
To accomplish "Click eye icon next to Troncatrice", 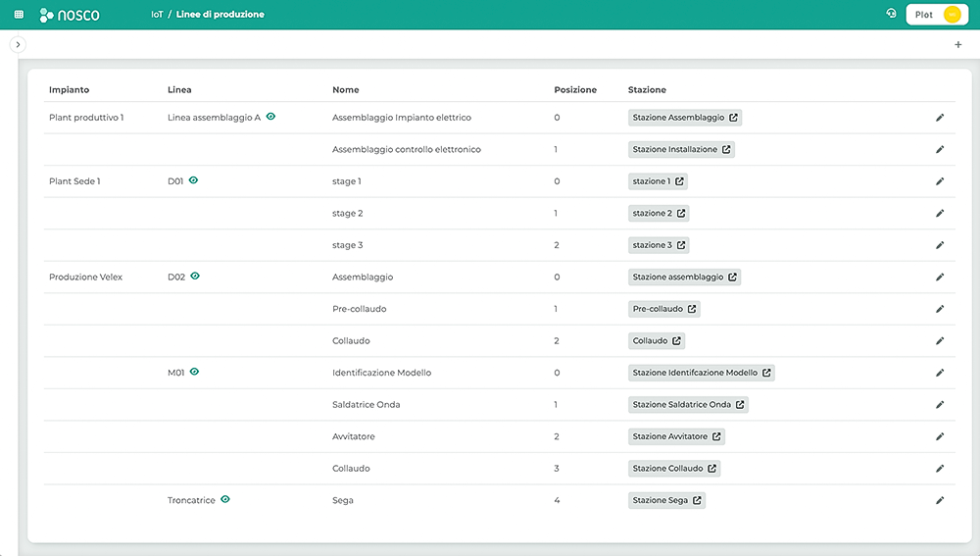I will 225,499.
